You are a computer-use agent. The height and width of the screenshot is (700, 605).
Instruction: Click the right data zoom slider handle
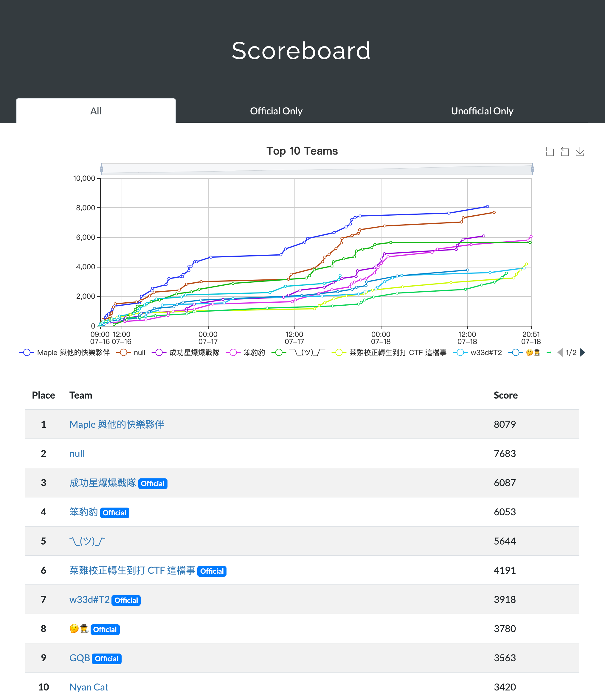[532, 169]
